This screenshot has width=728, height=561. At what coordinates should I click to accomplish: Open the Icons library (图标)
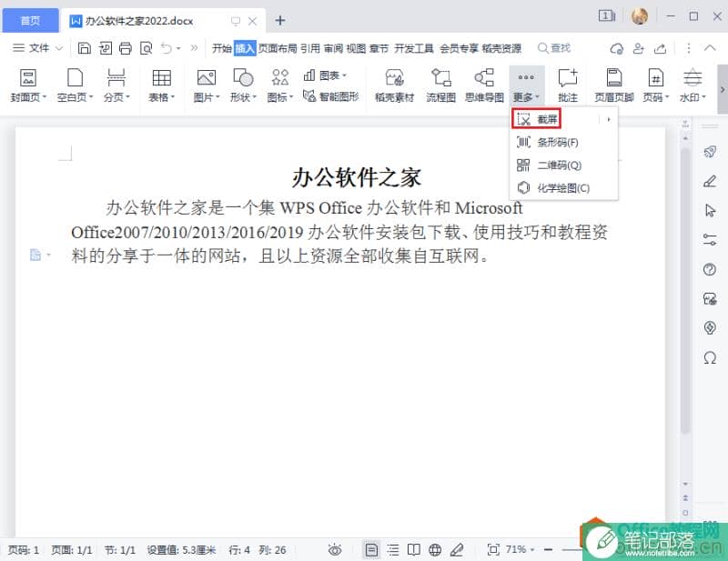pos(280,85)
